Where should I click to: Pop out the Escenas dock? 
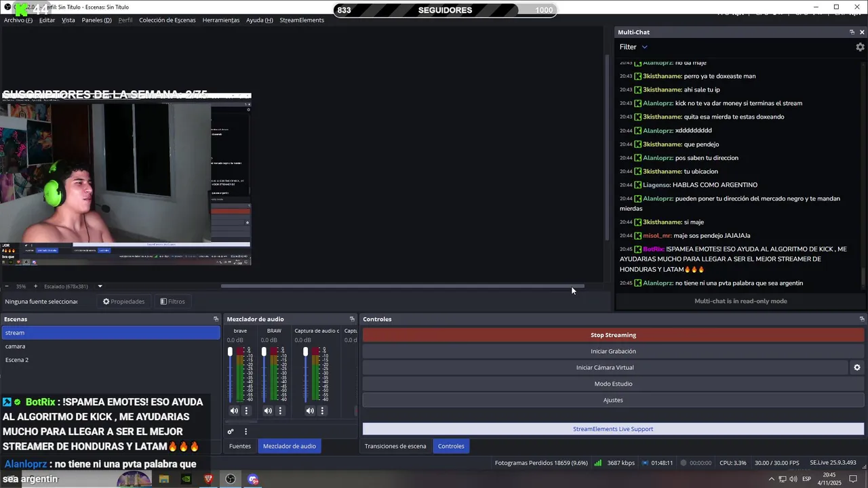click(216, 319)
